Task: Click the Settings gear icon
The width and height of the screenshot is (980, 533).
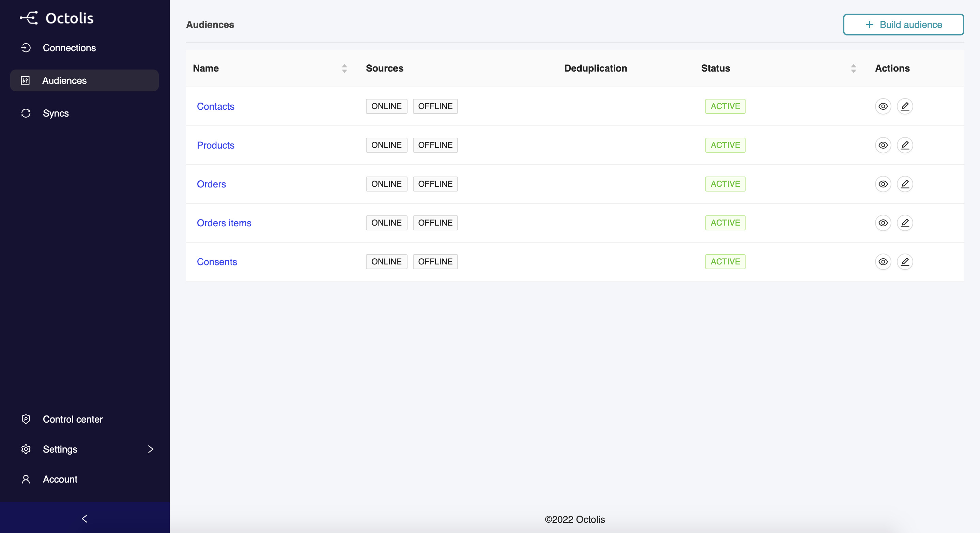Action: click(26, 449)
